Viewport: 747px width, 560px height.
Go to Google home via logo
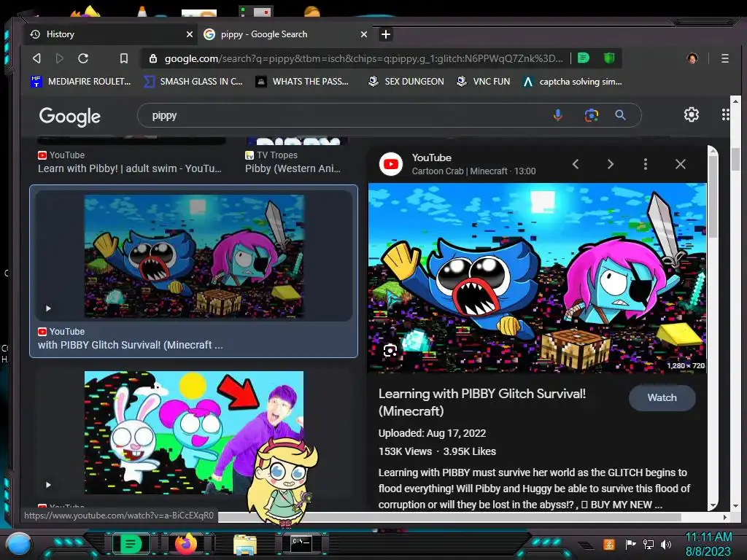[70, 116]
